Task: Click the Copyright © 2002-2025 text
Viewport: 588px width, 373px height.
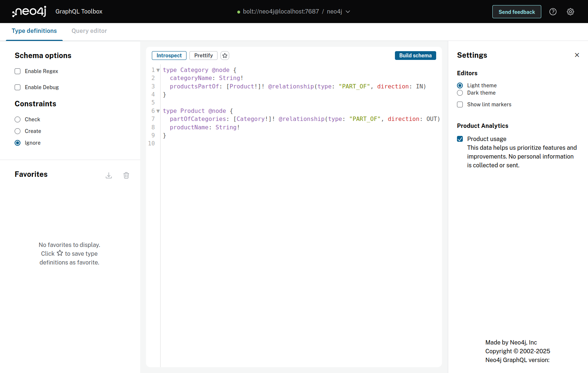Action: [518, 351]
